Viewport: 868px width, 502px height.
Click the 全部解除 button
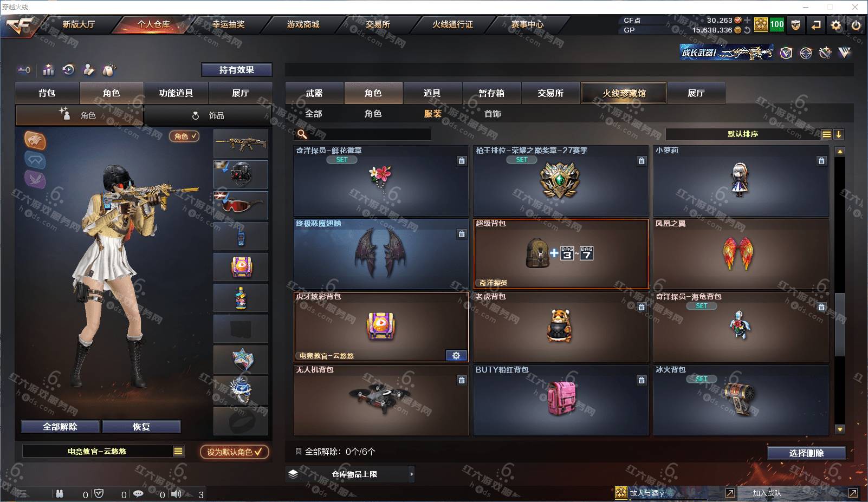pos(60,427)
